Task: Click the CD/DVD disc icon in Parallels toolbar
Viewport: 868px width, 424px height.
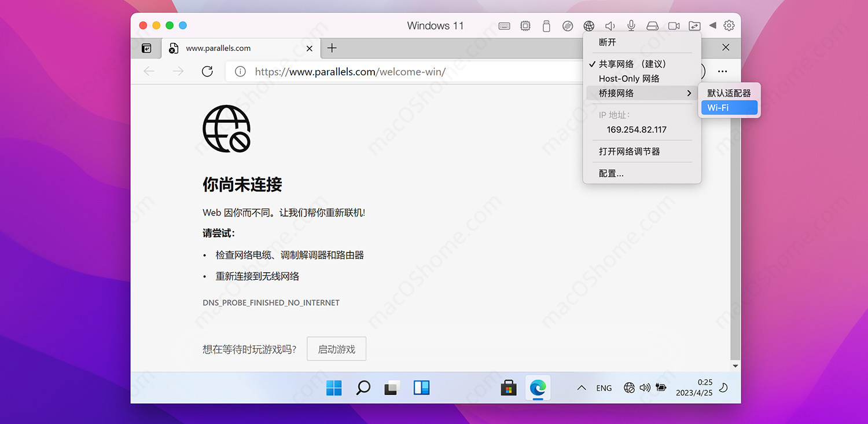Action: (568, 25)
